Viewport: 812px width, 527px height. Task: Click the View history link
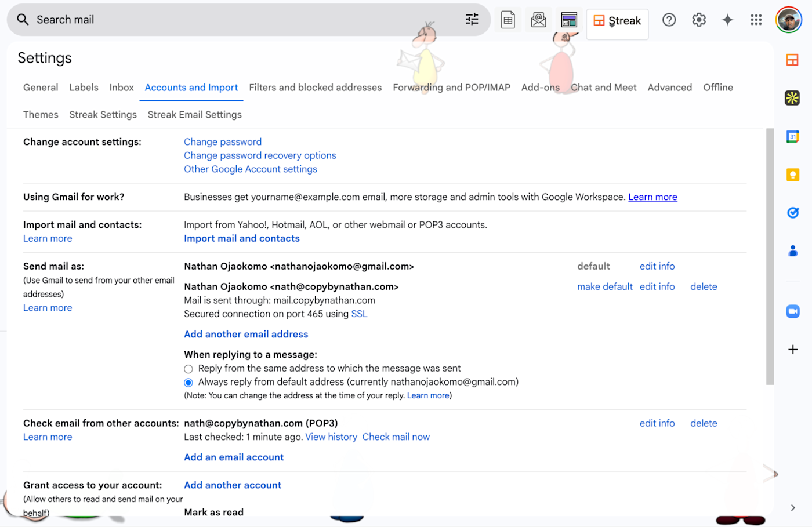click(331, 437)
